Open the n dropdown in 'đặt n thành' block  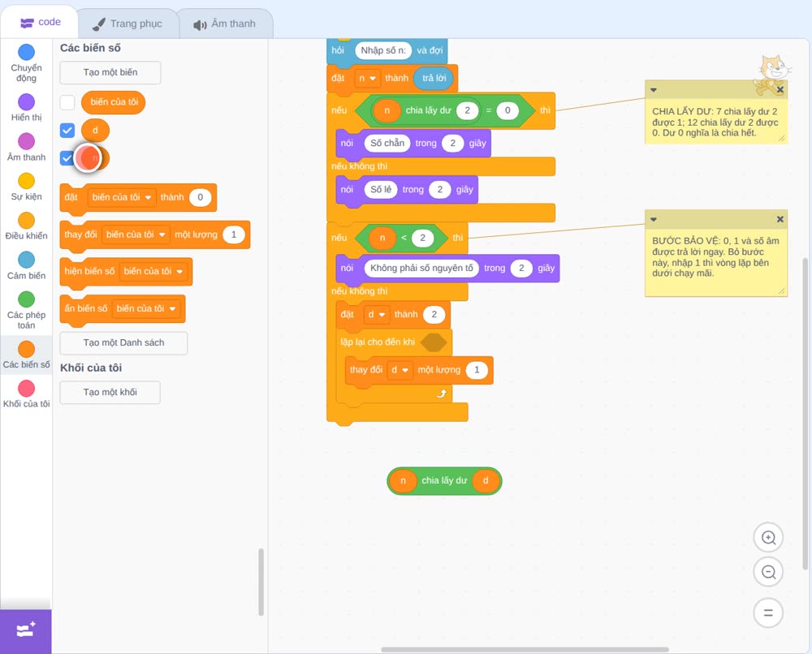tap(367, 78)
